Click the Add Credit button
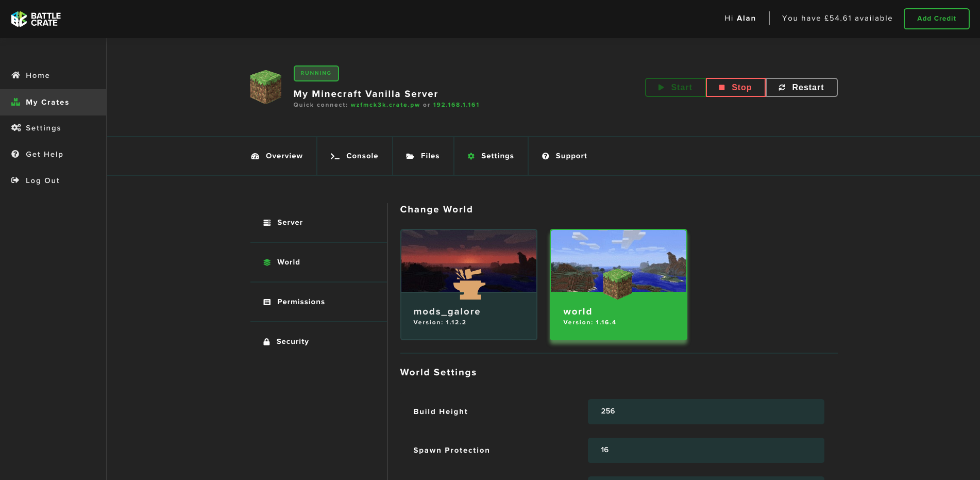This screenshot has height=480, width=980. tap(936, 19)
